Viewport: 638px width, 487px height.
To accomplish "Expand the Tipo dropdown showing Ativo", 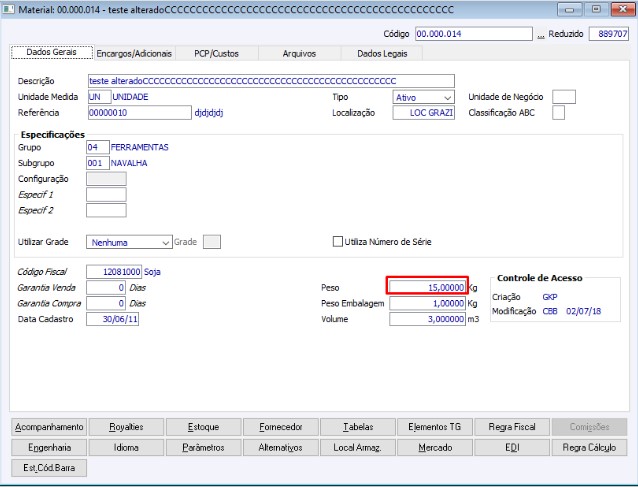I will coord(424,97).
